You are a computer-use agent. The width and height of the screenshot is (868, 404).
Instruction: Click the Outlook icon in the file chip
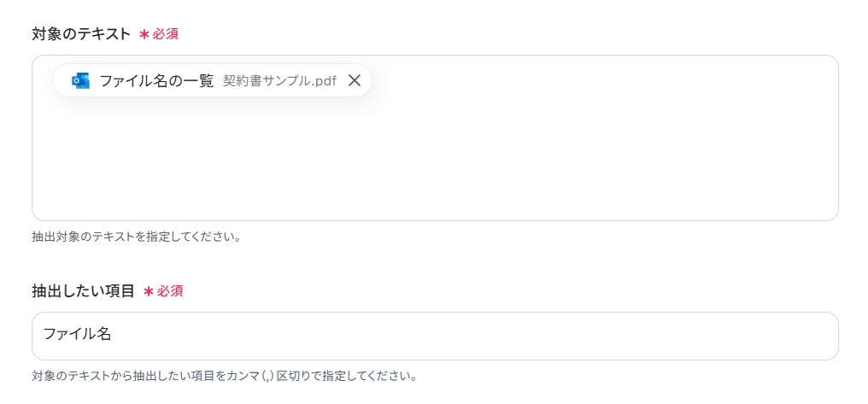pos(81,81)
